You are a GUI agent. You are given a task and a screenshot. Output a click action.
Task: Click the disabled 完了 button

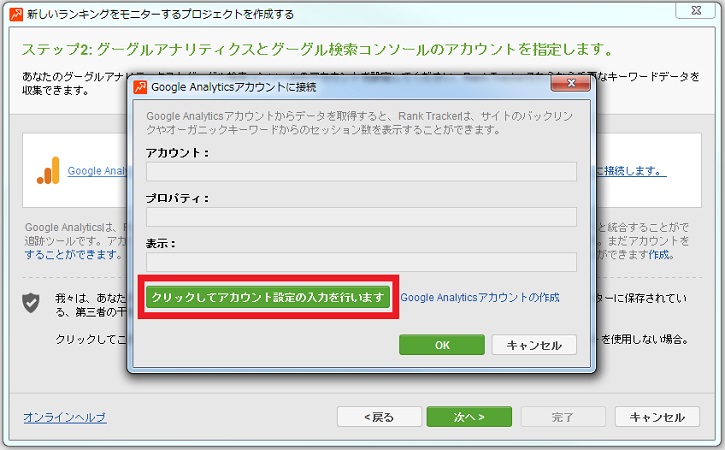coord(563,417)
